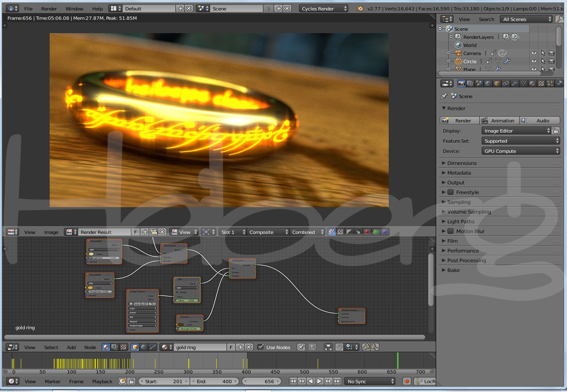The width and height of the screenshot is (567, 392).
Task: Open outliner Search menu
Action: click(486, 19)
